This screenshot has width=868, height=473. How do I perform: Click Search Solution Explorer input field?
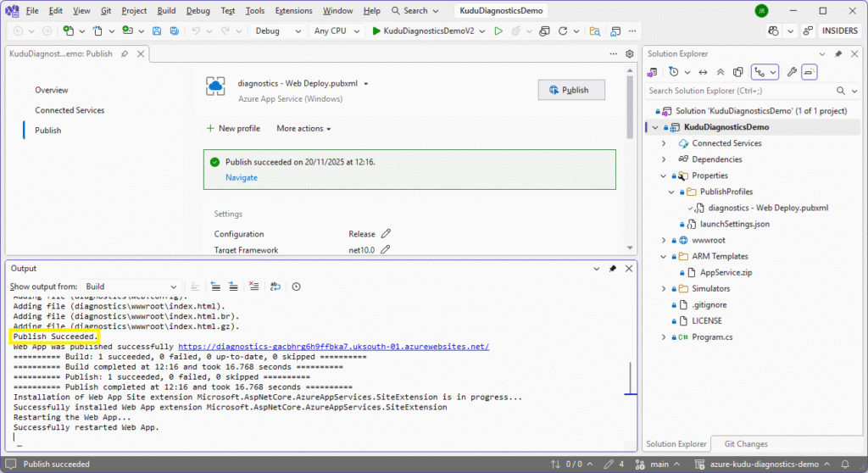pyautogui.click(x=739, y=91)
